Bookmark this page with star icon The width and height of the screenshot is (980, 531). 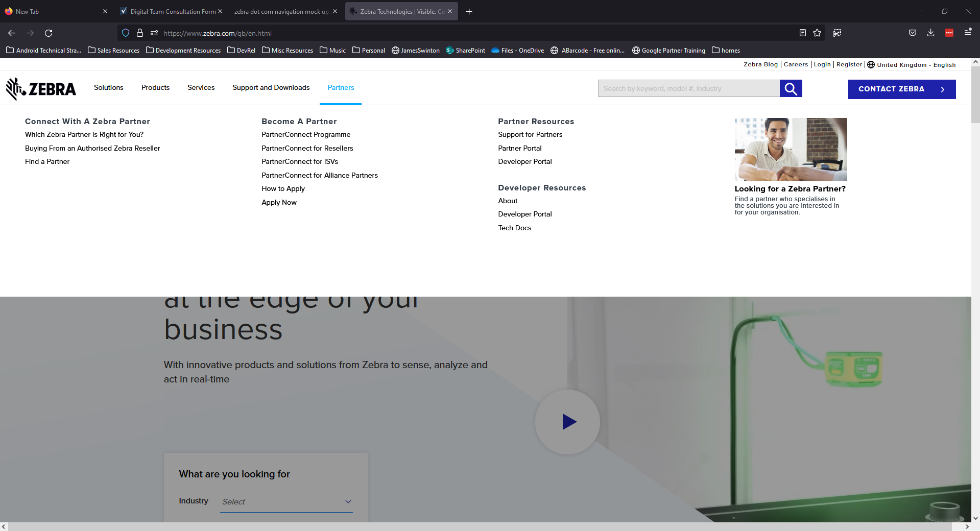pyautogui.click(x=817, y=33)
